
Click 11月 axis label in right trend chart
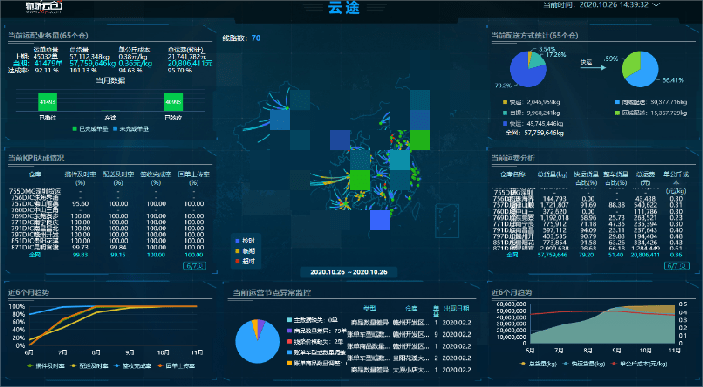pyautogui.click(x=675, y=350)
